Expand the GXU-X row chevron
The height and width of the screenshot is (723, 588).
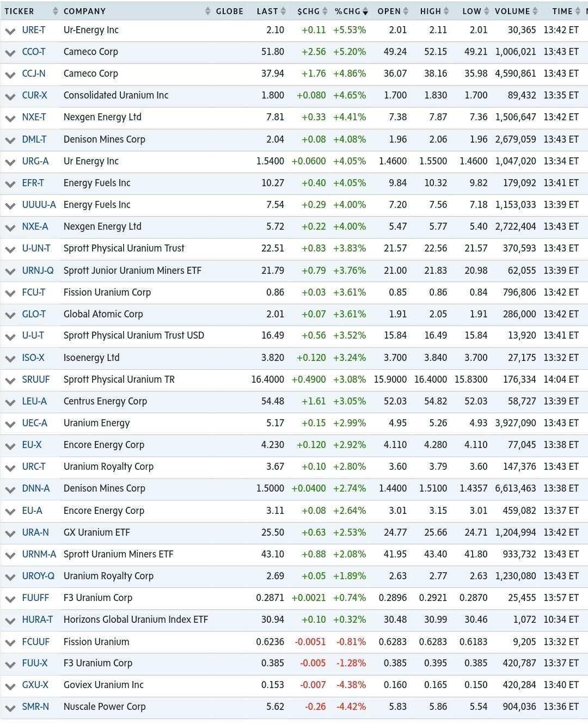coord(10,686)
